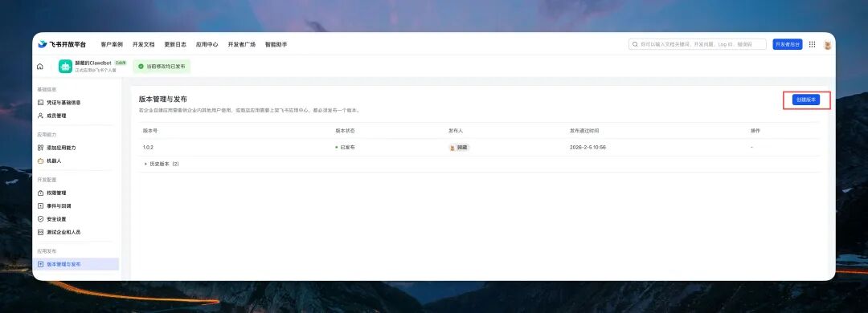Image resolution: width=868 pixels, height=313 pixels.
Task: Click the 开发配置 sidebar section label
Action: (47, 180)
